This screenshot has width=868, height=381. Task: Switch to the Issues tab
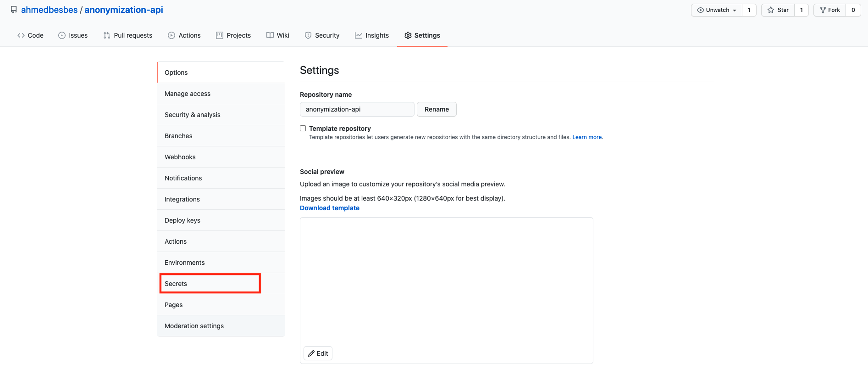[73, 35]
